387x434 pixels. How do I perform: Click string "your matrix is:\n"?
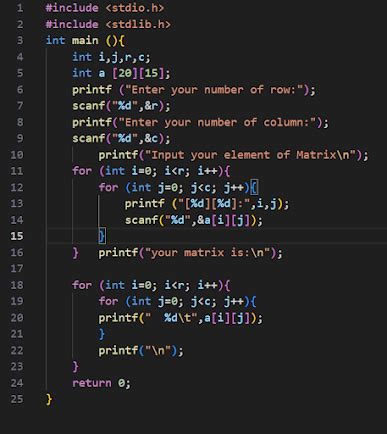pos(207,253)
